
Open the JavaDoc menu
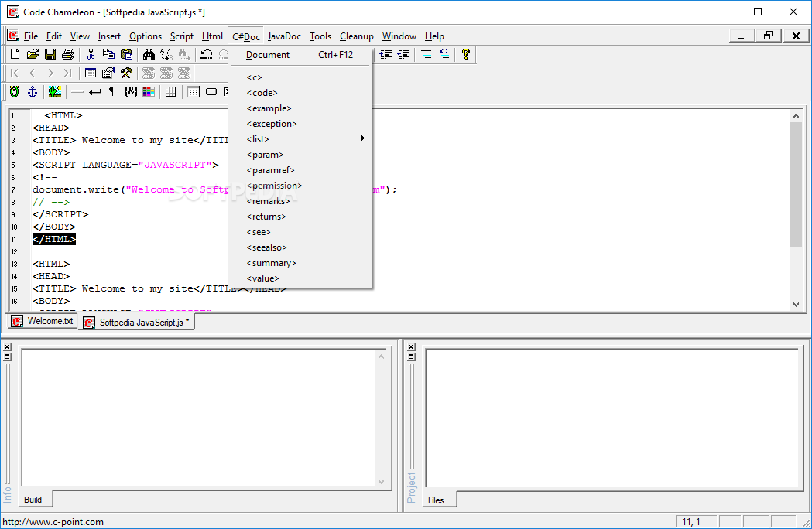click(284, 36)
